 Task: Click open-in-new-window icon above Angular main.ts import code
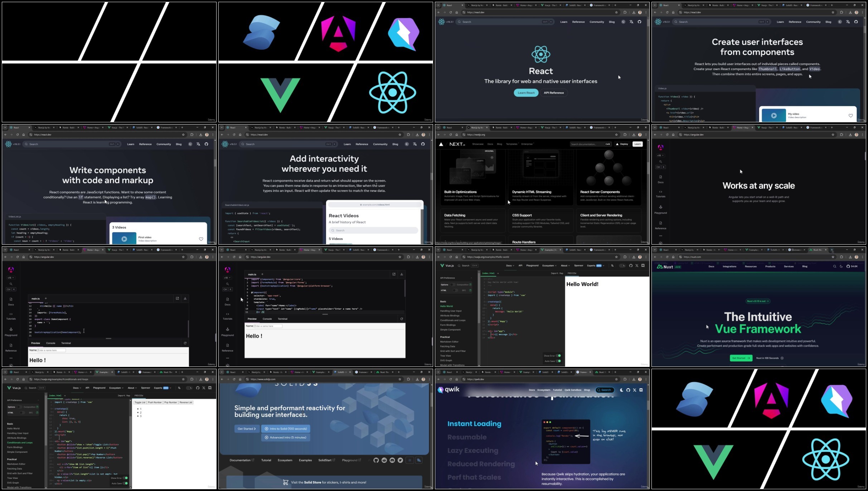point(394,274)
